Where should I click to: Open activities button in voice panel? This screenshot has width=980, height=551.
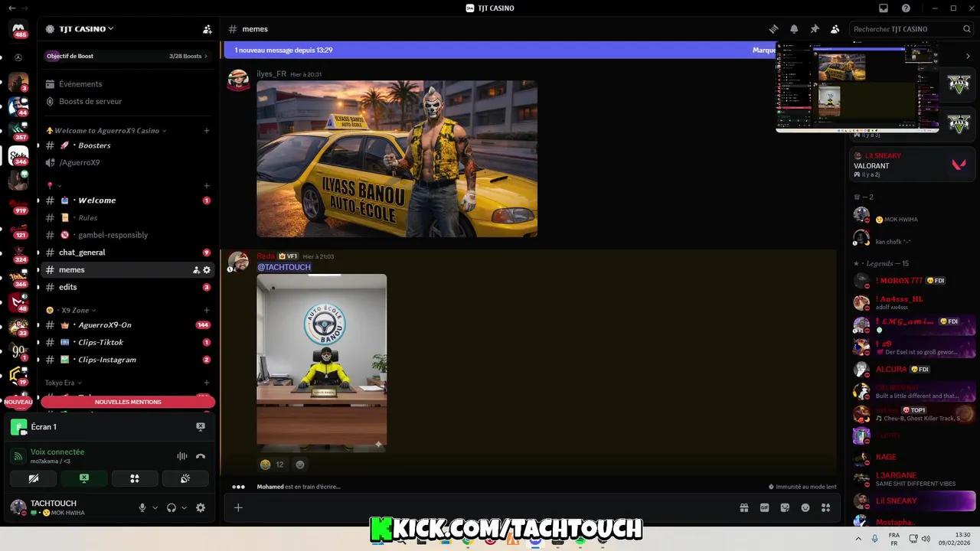pyautogui.click(x=135, y=478)
